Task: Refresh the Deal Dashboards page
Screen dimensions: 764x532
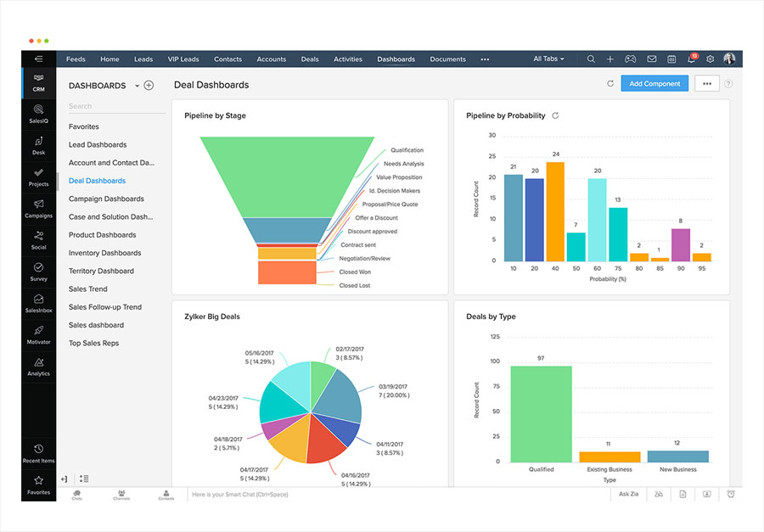Action: click(x=610, y=83)
